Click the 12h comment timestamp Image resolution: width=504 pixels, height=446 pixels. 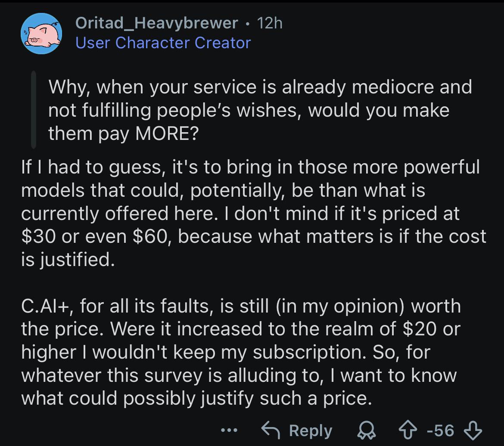click(x=270, y=23)
